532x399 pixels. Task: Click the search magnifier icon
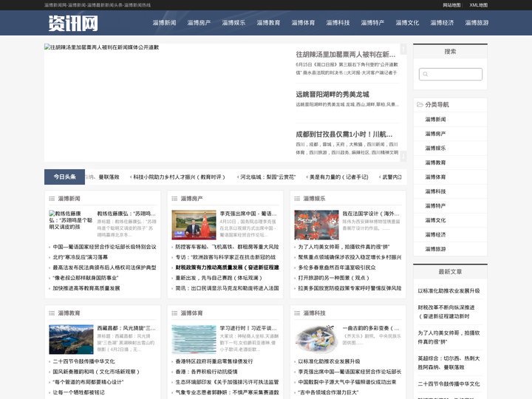tap(426, 75)
